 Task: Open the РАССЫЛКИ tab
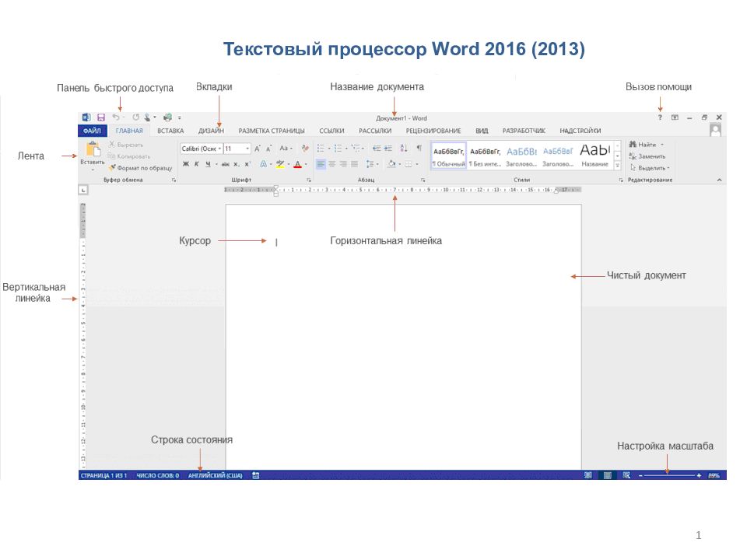(x=375, y=131)
